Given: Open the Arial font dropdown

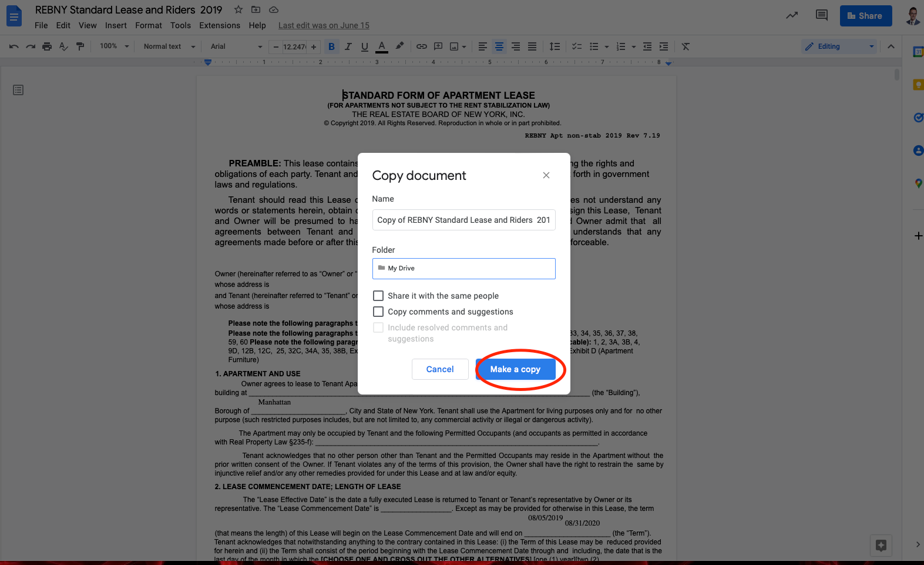Looking at the screenshot, I should (x=236, y=46).
